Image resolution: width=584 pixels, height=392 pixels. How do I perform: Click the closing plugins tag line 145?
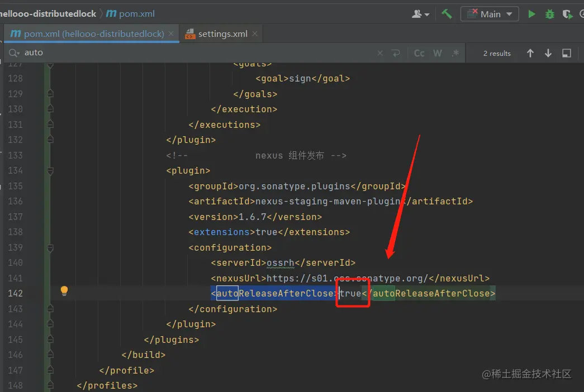pyautogui.click(x=172, y=340)
